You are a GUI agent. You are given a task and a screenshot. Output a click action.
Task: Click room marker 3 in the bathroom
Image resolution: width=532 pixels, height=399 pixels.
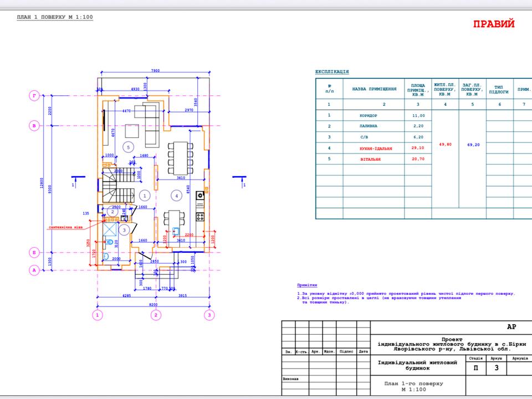[125, 229]
